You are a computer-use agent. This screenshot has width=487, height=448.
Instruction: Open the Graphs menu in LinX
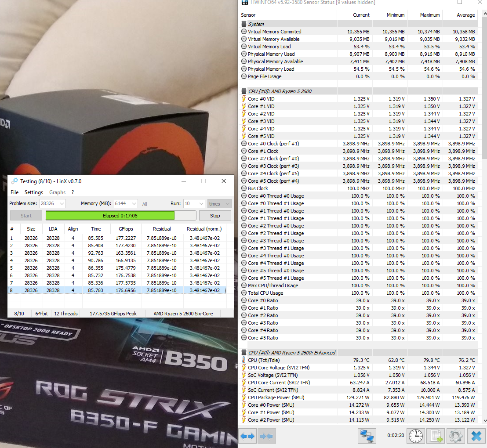[58, 192]
